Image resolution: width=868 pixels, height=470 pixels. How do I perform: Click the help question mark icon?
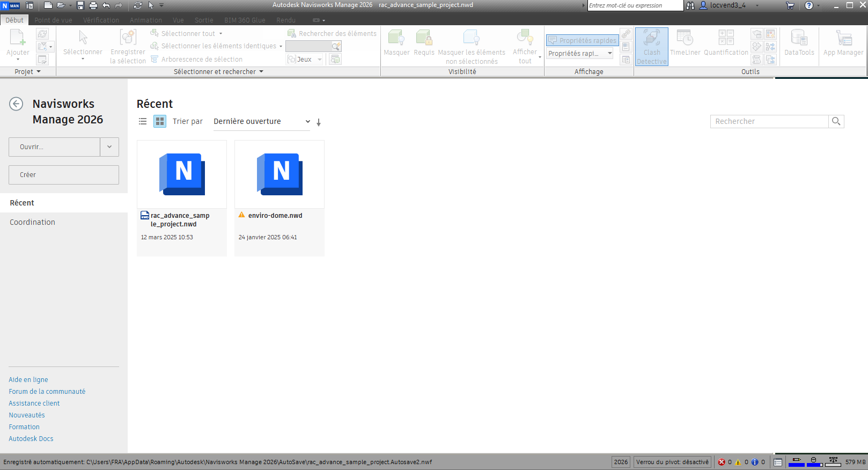pyautogui.click(x=809, y=5)
